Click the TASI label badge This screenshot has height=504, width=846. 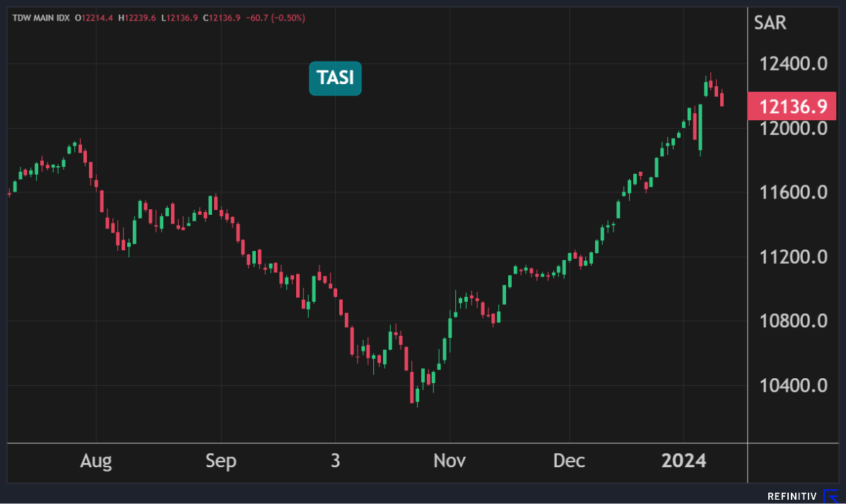335,78
